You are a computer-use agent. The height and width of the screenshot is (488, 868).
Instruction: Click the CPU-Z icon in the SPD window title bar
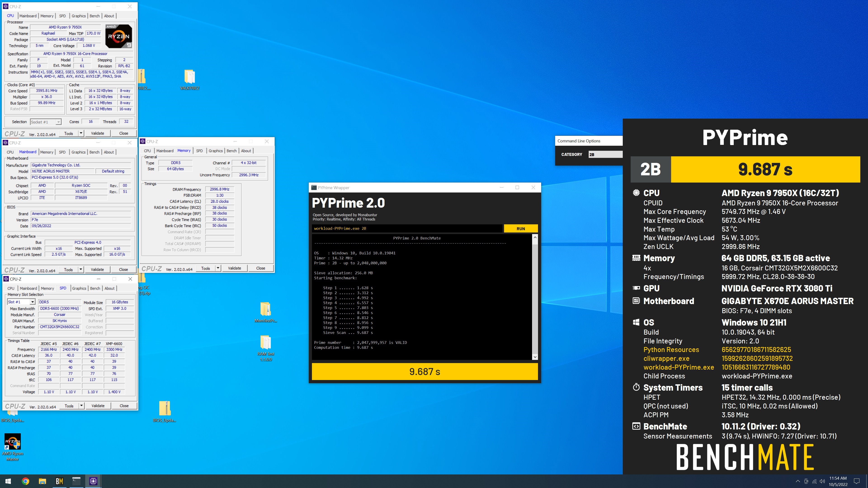(x=6, y=279)
